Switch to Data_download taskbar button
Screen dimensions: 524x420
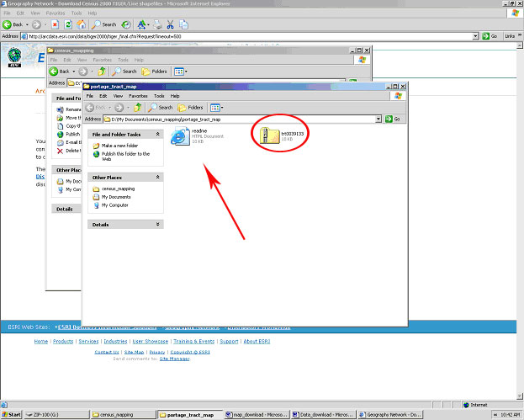[323, 415]
